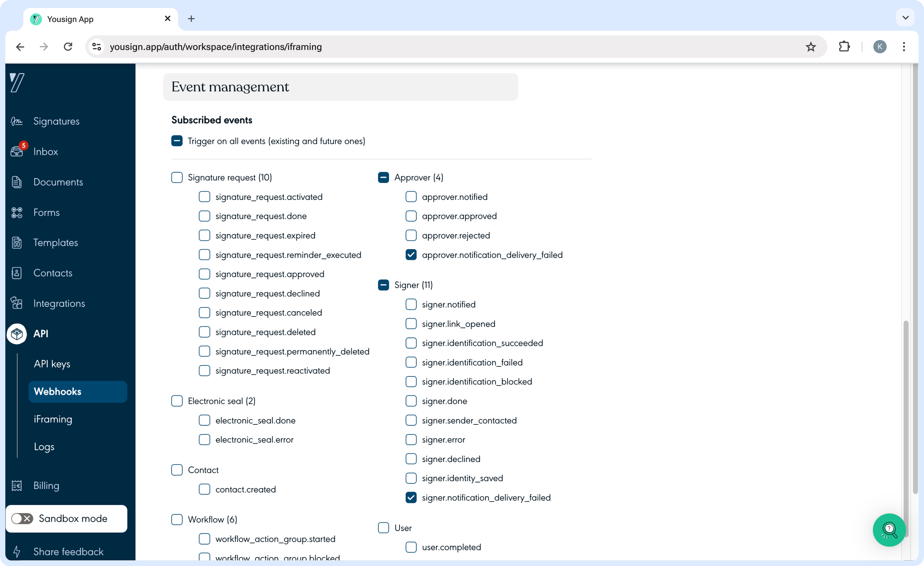The width and height of the screenshot is (924, 566).
Task: Open the browser tab search dropdown
Action: (905, 18)
